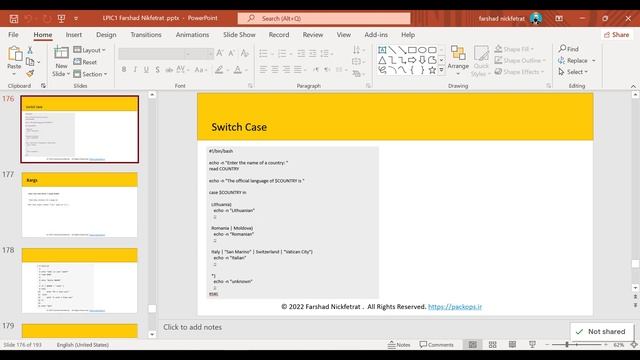Toggle Notes pane in status bar
Screen dimensions: 640x360
399,345
